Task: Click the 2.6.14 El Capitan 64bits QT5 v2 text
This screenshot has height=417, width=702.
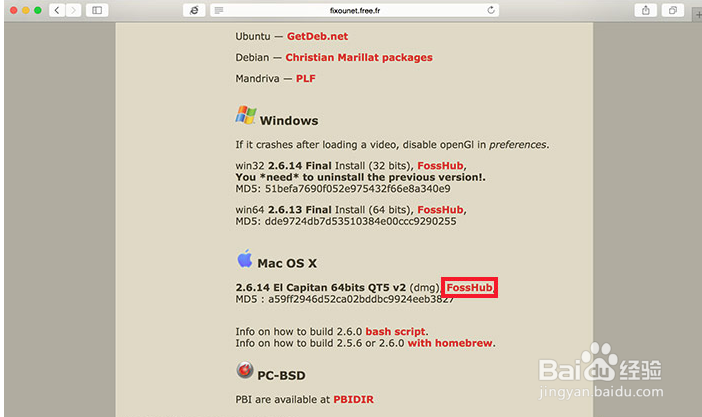Action: 321,288
